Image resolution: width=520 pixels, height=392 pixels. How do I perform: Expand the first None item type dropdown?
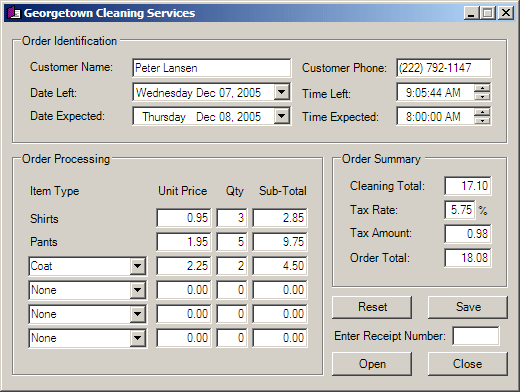point(137,290)
